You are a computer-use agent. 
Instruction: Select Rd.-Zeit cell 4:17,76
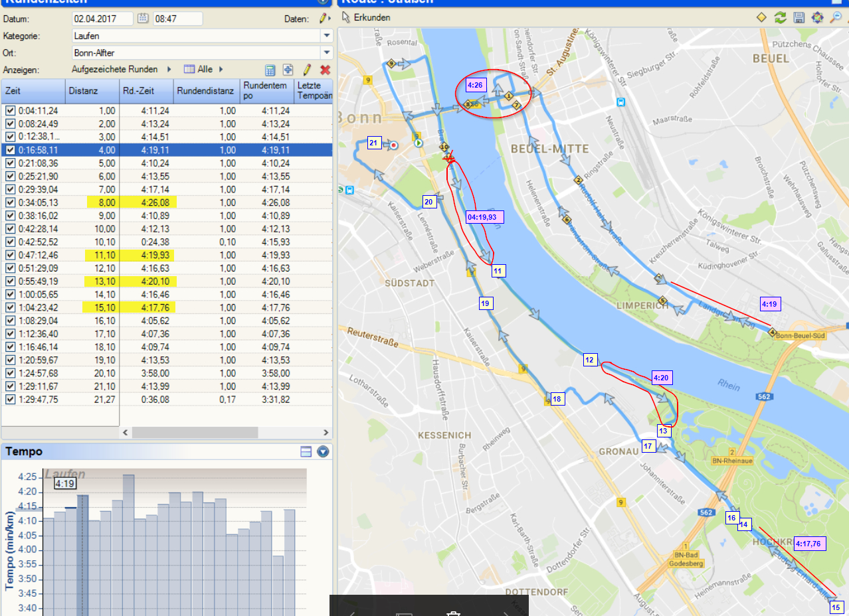coord(147,307)
